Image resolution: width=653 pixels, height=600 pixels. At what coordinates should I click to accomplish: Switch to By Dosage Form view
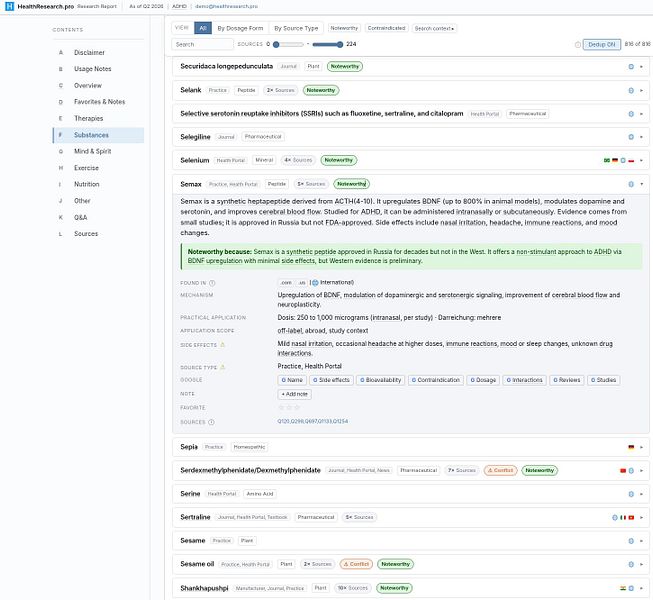pyautogui.click(x=240, y=28)
